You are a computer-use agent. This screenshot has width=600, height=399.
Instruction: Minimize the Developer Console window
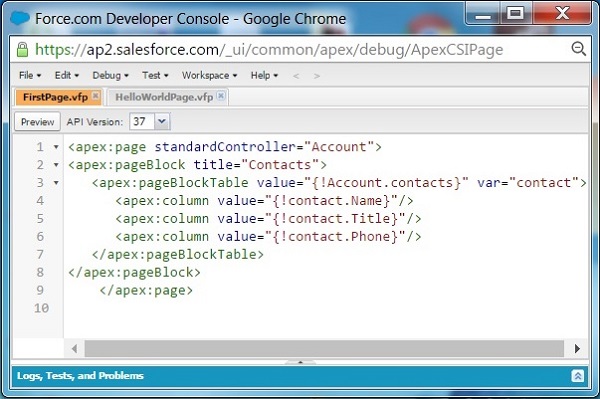(x=483, y=15)
